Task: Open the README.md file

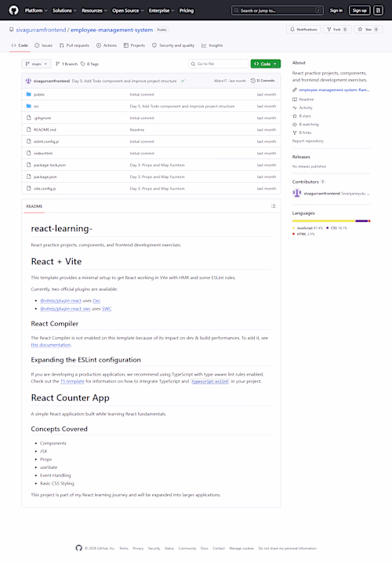Action: (45, 129)
